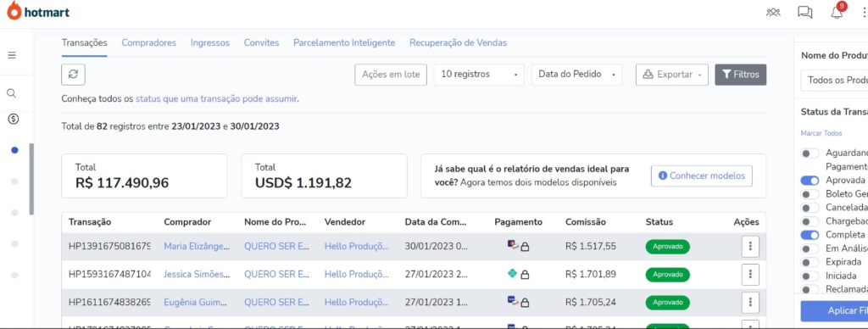Open the status que uma transação pode assumir link
This screenshot has width=868, height=329.
[216, 99]
